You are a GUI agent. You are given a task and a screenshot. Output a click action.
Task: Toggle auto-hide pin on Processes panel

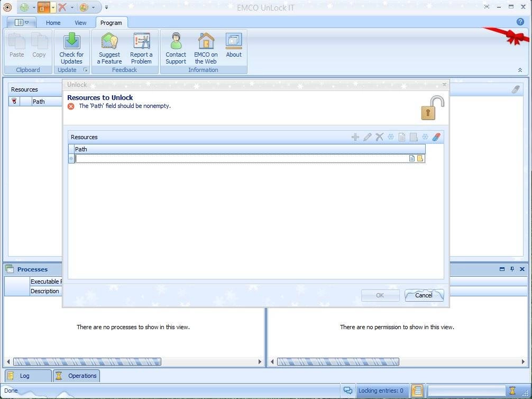[512, 269]
